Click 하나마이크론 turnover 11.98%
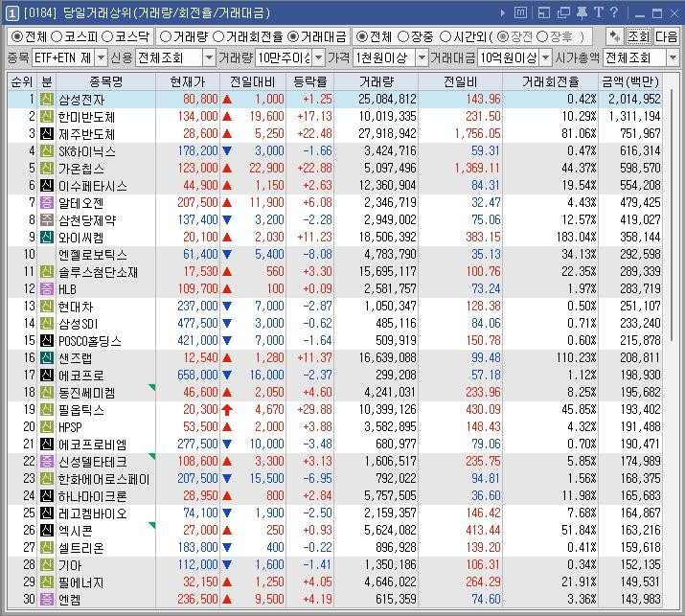 (579, 496)
